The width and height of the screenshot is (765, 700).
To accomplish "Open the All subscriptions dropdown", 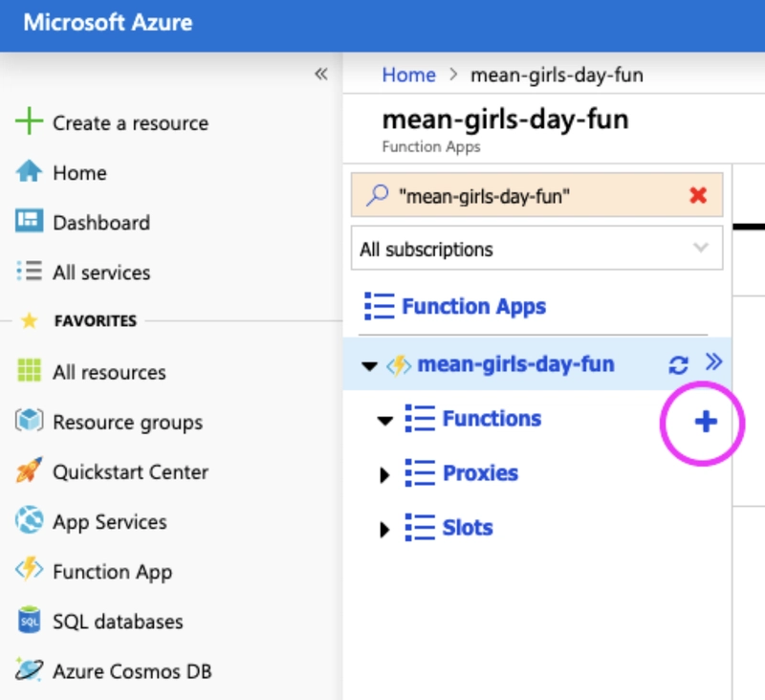I will pyautogui.click(x=536, y=249).
